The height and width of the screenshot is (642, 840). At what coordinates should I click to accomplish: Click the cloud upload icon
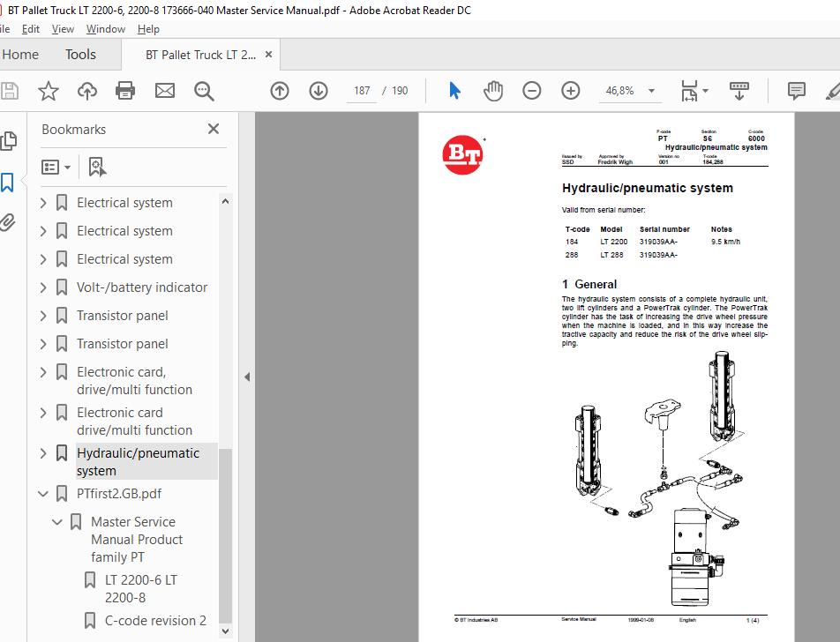click(86, 91)
